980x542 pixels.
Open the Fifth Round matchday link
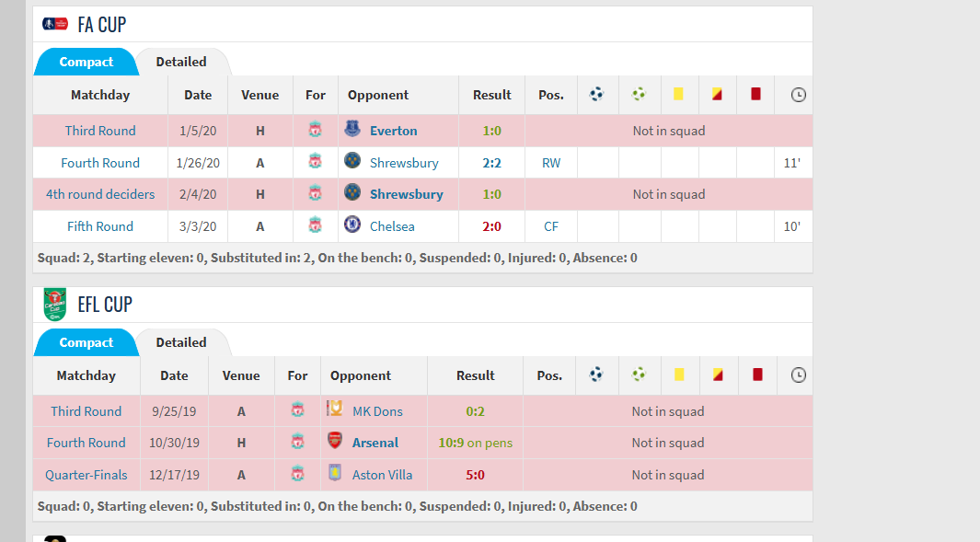(x=100, y=226)
